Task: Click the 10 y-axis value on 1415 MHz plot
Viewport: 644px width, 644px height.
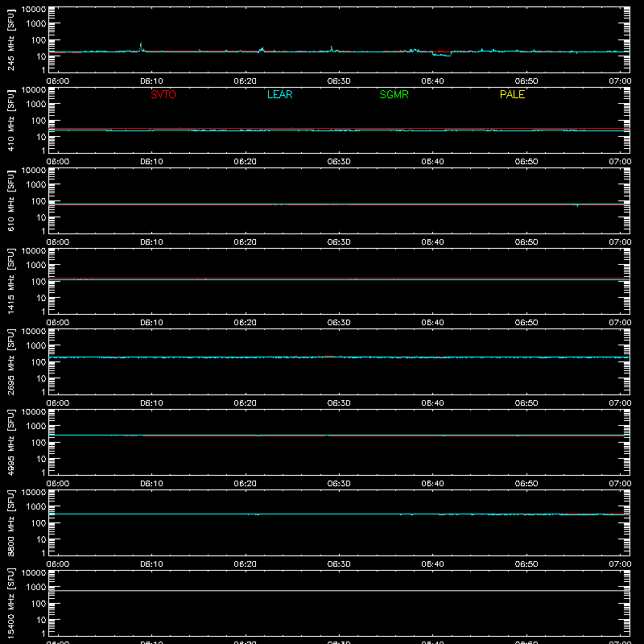Action: pyautogui.click(x=41, y=298)
